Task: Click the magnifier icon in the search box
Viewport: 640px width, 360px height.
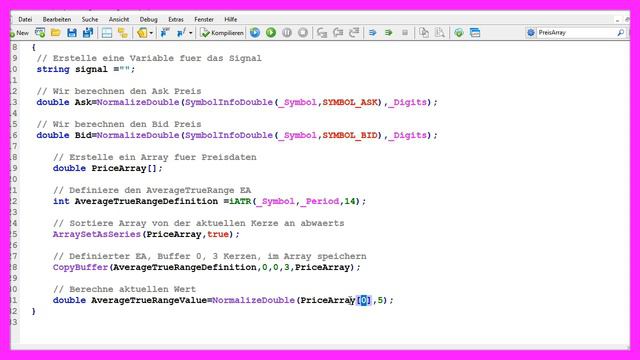Action: [620, 33]
